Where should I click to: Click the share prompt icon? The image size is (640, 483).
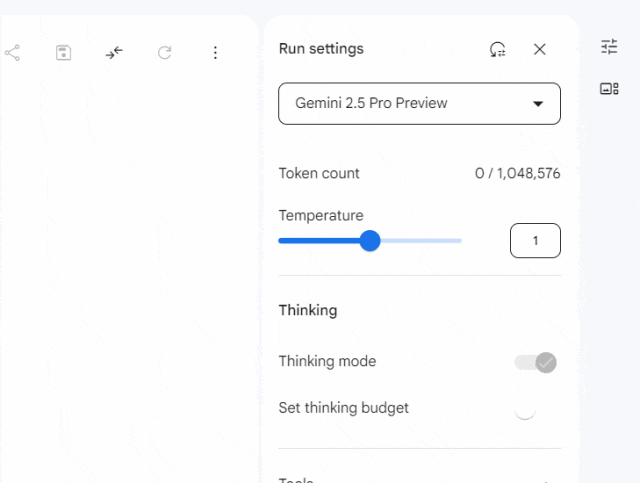[x=12, y=53]
